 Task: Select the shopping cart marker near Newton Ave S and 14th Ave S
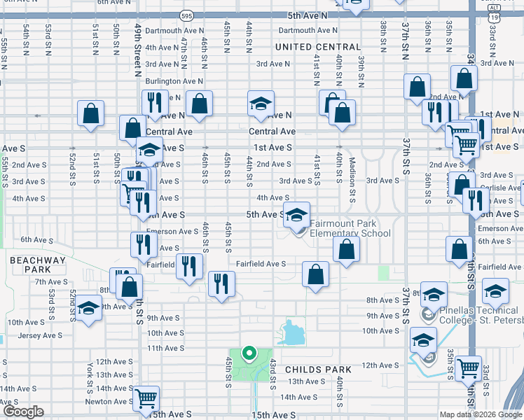click(x=146, y=399)
